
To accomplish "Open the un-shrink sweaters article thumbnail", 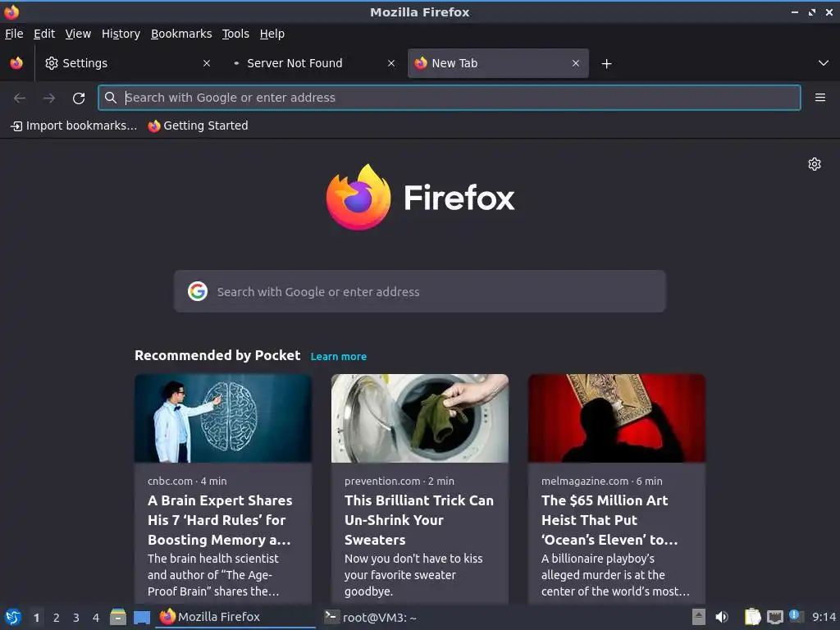I will [419, 418].
